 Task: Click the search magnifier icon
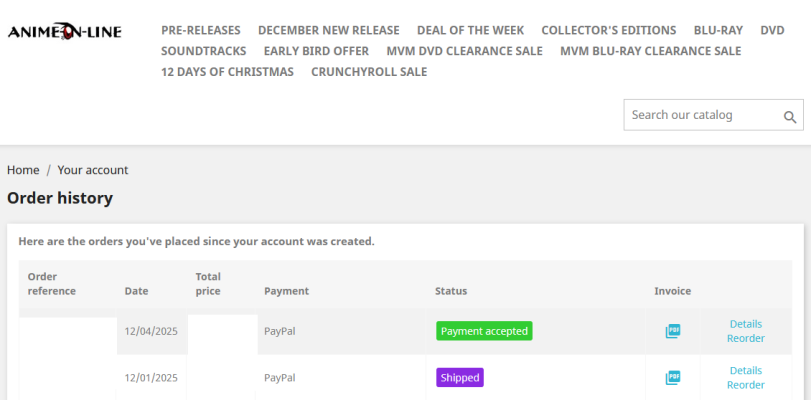[x=790, y=116]
